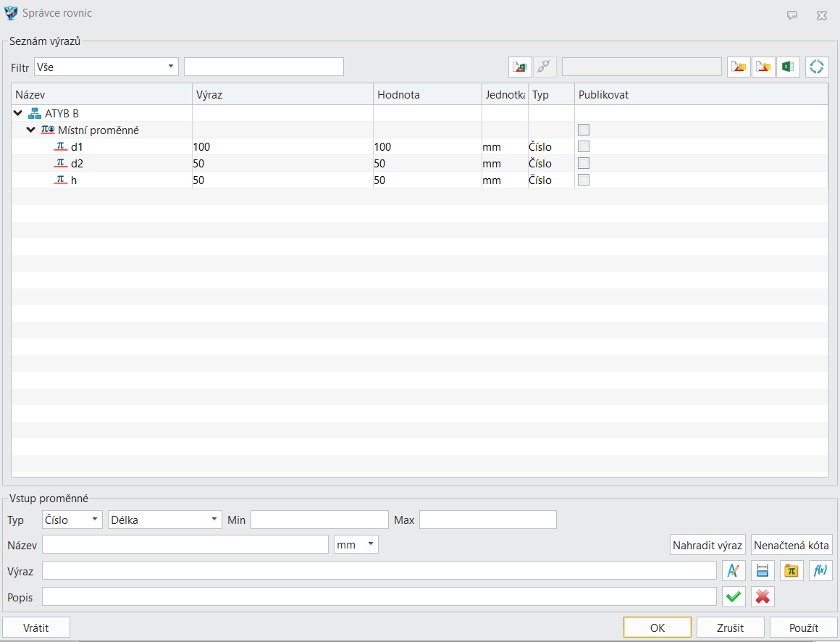Click the Nenačtená kóta button

(791, 545)
